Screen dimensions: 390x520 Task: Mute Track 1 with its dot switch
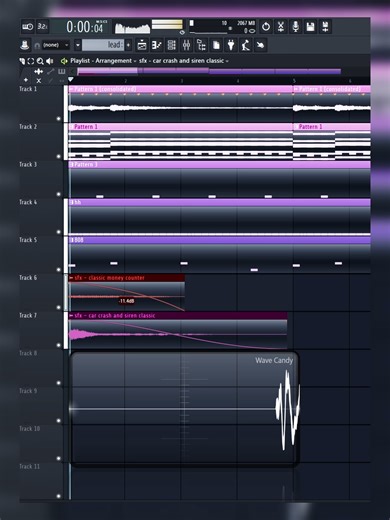pyautogui.click(x=59, y=119)
